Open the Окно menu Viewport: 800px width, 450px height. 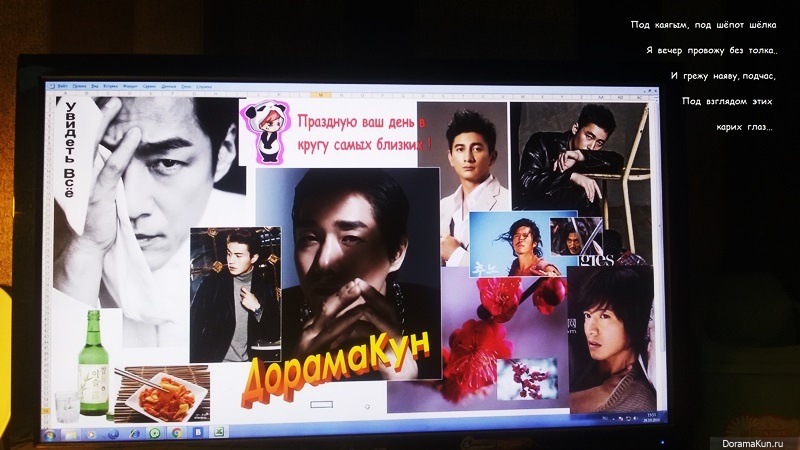coord(186,86)
